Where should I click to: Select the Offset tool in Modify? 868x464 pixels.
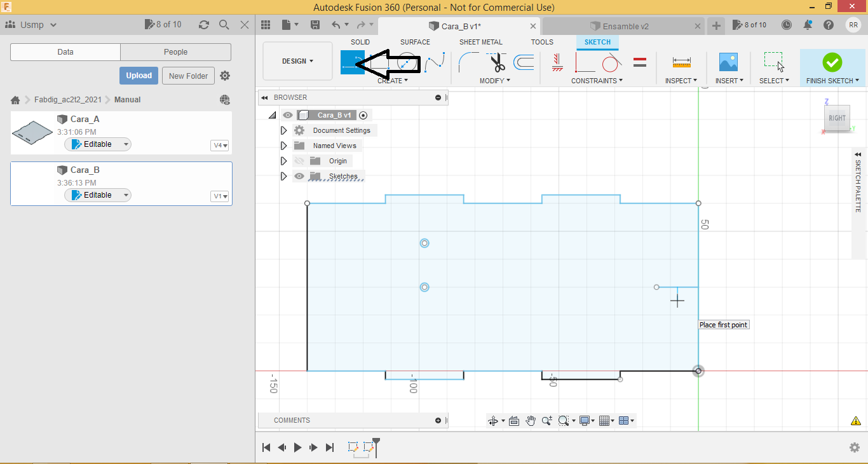[x=524, y=62]
